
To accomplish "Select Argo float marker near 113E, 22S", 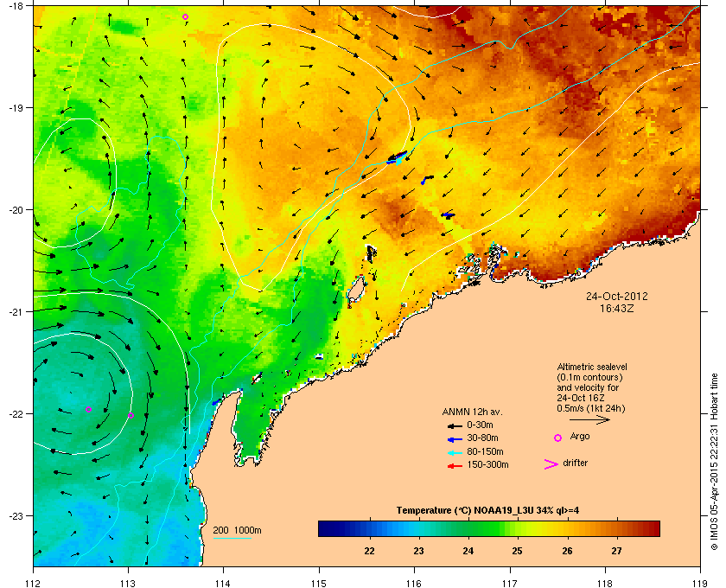I will (x=131, y=415).
